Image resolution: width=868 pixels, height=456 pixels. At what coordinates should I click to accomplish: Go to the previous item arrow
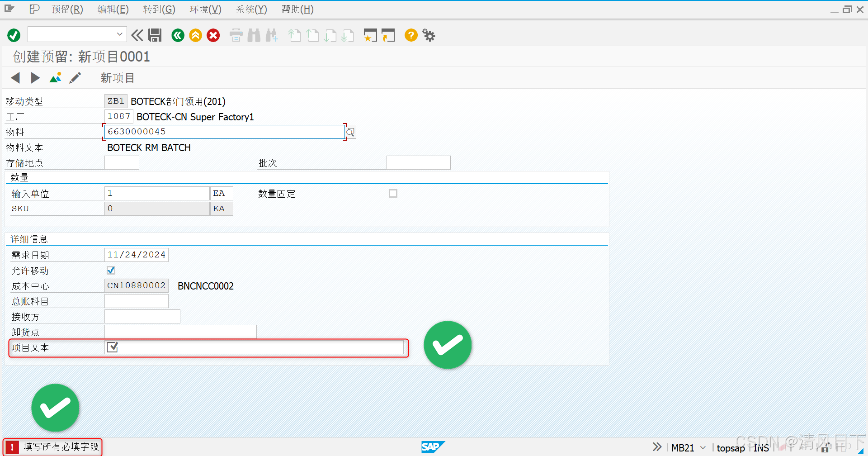pyautogui.click(x=15, y=78)
